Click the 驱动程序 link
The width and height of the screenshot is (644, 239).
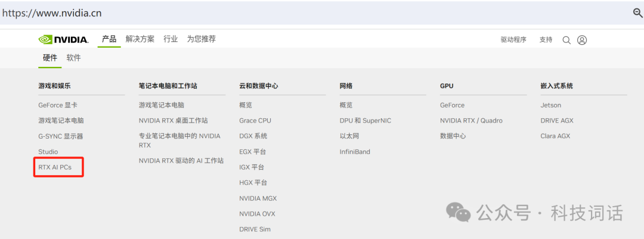pyautogui.click(x=513, y=40)
